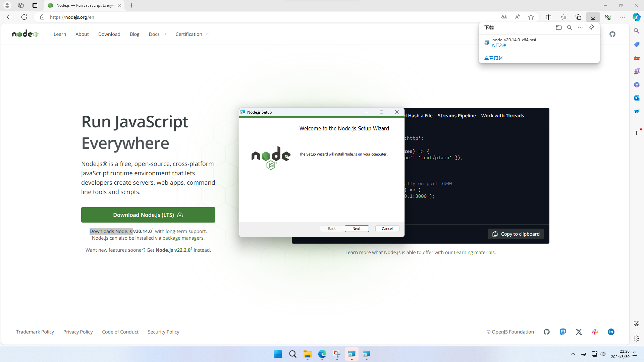
Task: Click the Slack icon in footer
Action: coord(595,332)
